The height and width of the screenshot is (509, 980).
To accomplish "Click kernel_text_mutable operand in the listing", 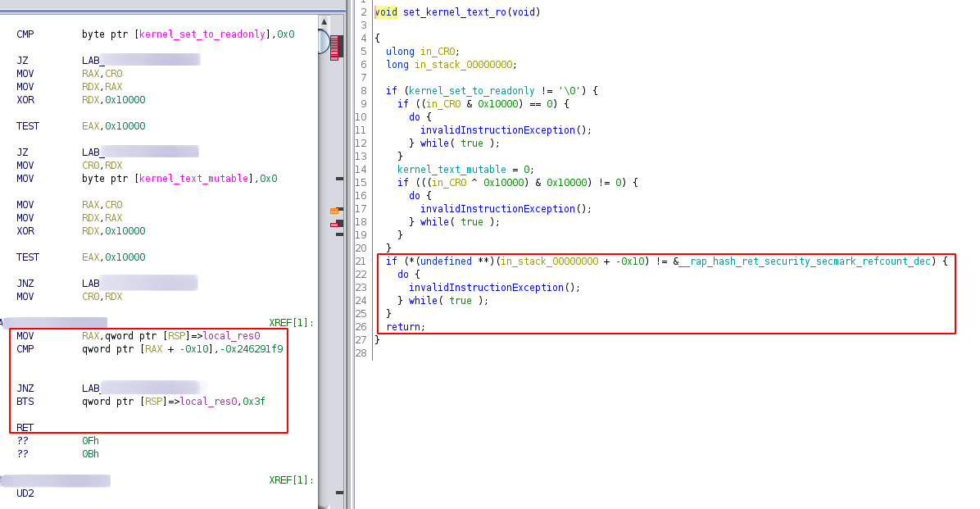I will tap(193, 179).
